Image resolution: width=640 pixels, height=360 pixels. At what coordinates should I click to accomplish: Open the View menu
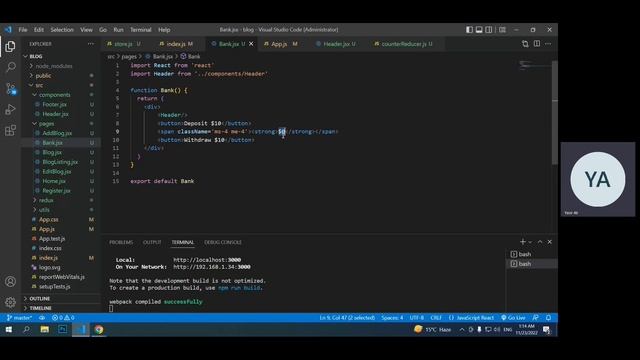click(x=86, y=30)
